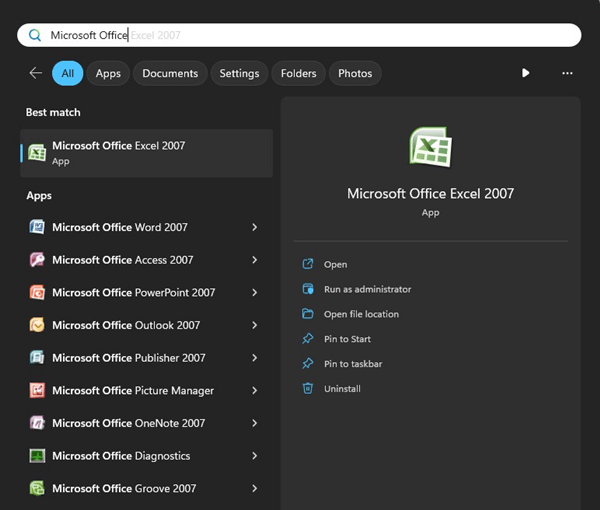Viewport: 600px width, 510px height.
Task: Click the large Excel 2007 preview icon
Action: tap(430, 148)
